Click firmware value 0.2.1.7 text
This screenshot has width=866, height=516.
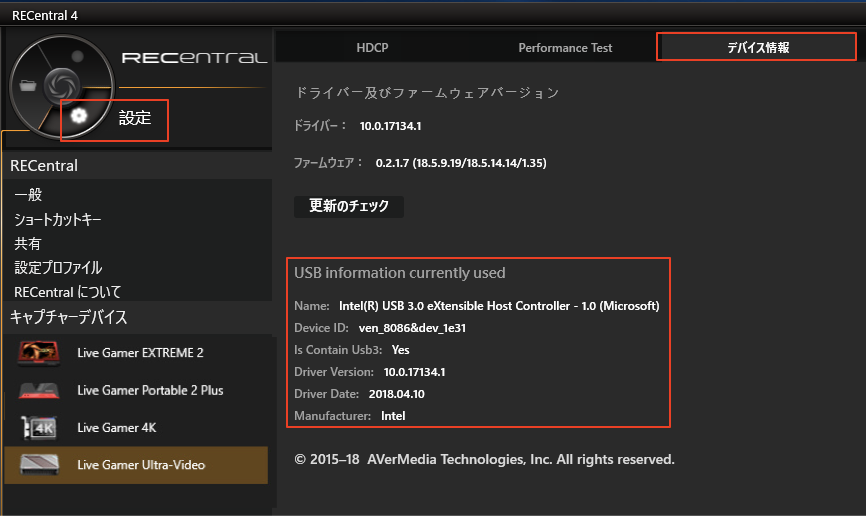coord(461,163)
